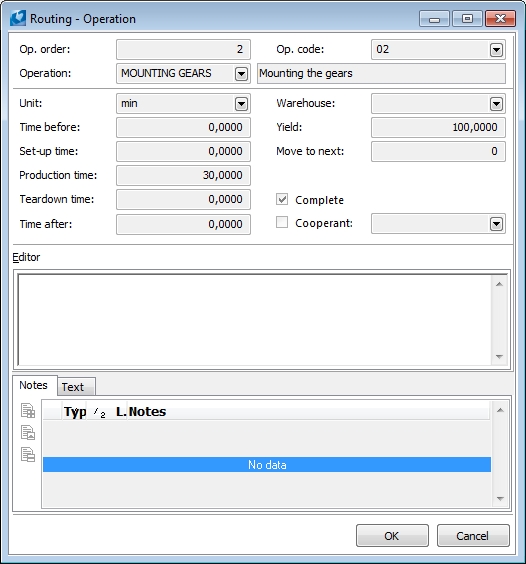Click the top notes icon beside the Notes grid
Screen dimensions: 526x564
point(28,410)
